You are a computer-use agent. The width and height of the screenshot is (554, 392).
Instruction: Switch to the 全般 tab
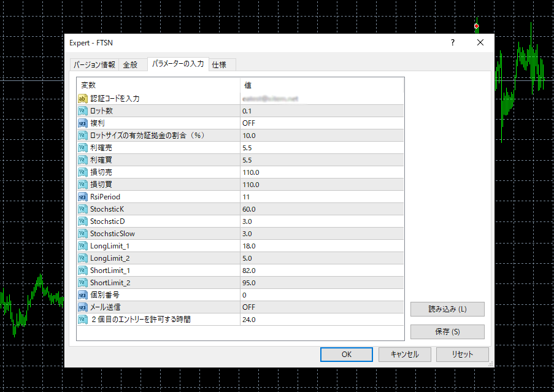[x=130, y=64]
